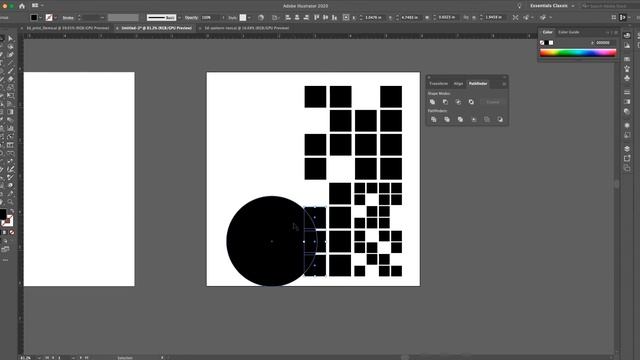
Task: Click the Crop pathfinder icon
Action: point(473,119)
